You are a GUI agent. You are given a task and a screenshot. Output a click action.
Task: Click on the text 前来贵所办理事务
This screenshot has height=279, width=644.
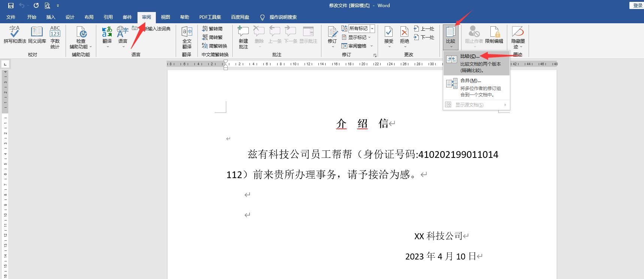click(x=295, y=174)
